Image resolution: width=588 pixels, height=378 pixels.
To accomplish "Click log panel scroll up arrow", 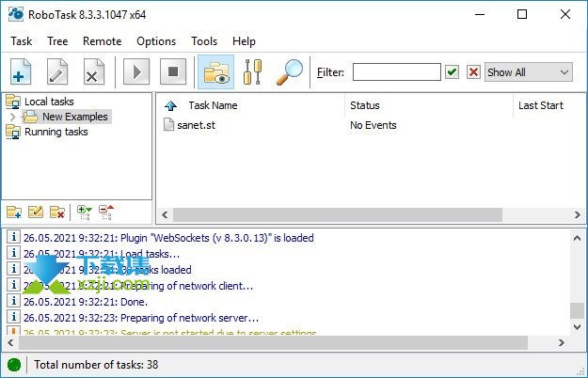I will pos(577,238).
